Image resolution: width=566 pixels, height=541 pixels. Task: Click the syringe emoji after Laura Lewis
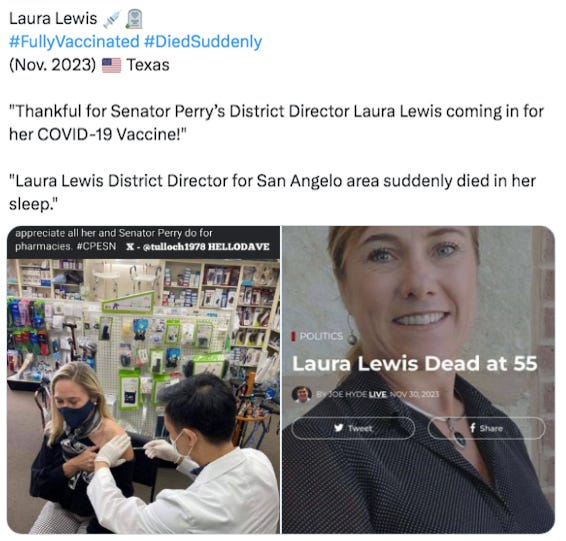pos(112,19)
